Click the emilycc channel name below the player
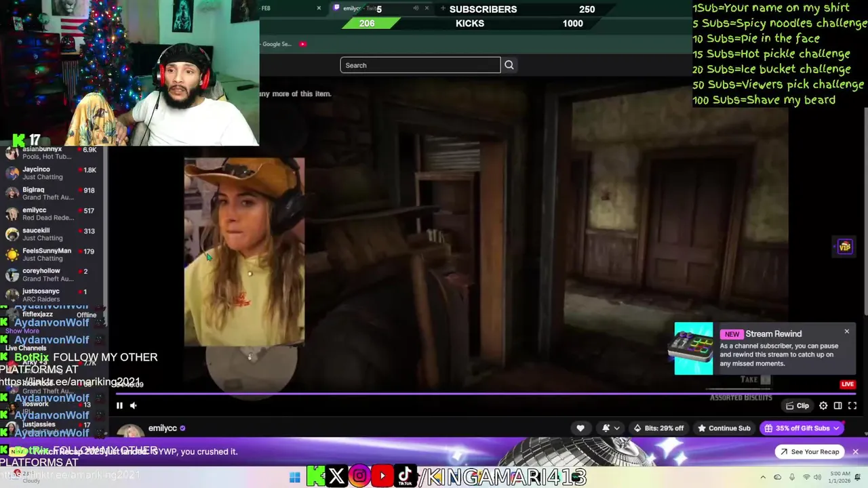This screenshot has width=868, height=488. pyautogui.click(x=163, y=428)
